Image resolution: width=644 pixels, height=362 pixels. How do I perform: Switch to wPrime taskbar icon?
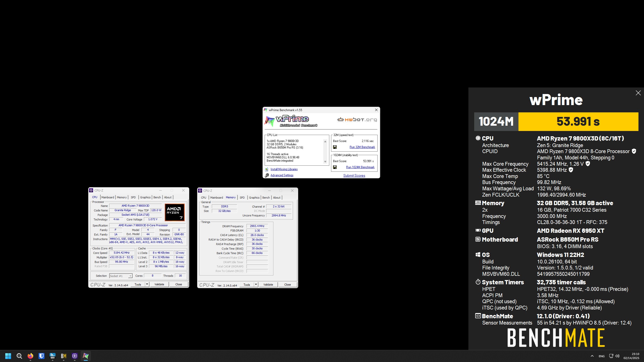[86, 356]
